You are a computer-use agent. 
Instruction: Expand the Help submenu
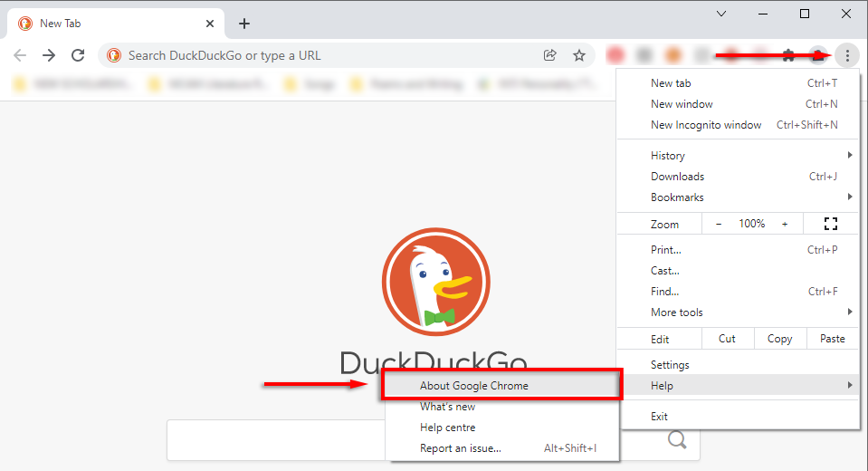click(738, 386)
